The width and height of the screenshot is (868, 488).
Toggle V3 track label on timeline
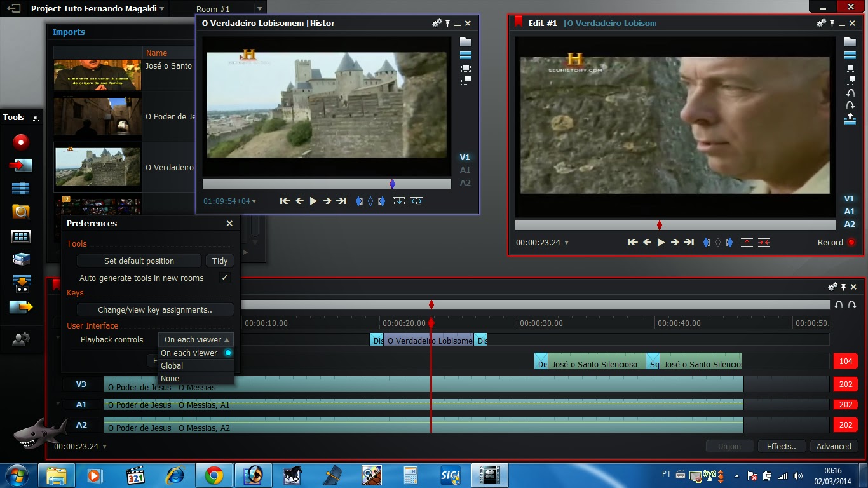pos(81,384)
